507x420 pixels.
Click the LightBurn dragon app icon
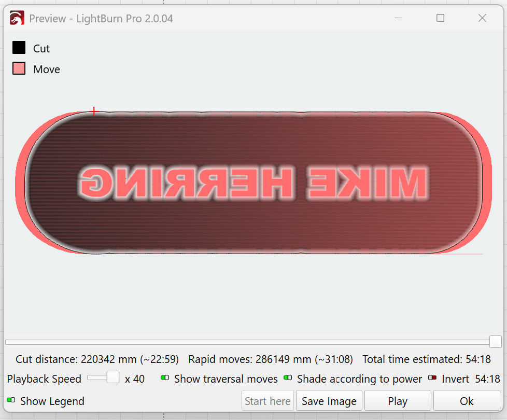point(17,18)
